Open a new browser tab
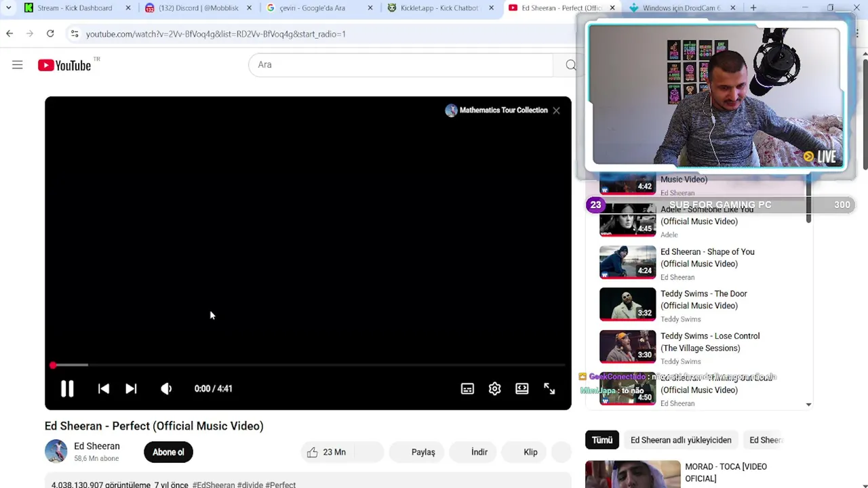 click(x=753, y=8)
